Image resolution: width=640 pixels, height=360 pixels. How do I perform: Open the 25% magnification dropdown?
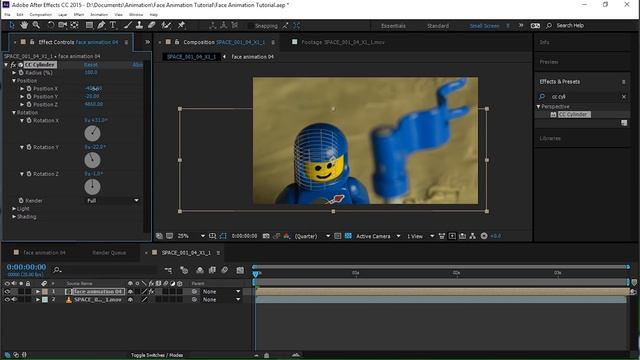pos(191,236)
